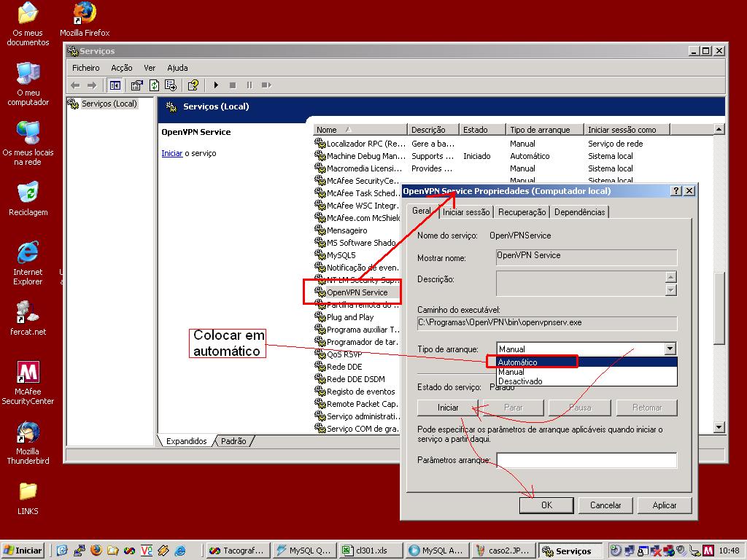
Task: Collapse the Tipo de arranque dropdown arrow
Action: click(670, 349)
